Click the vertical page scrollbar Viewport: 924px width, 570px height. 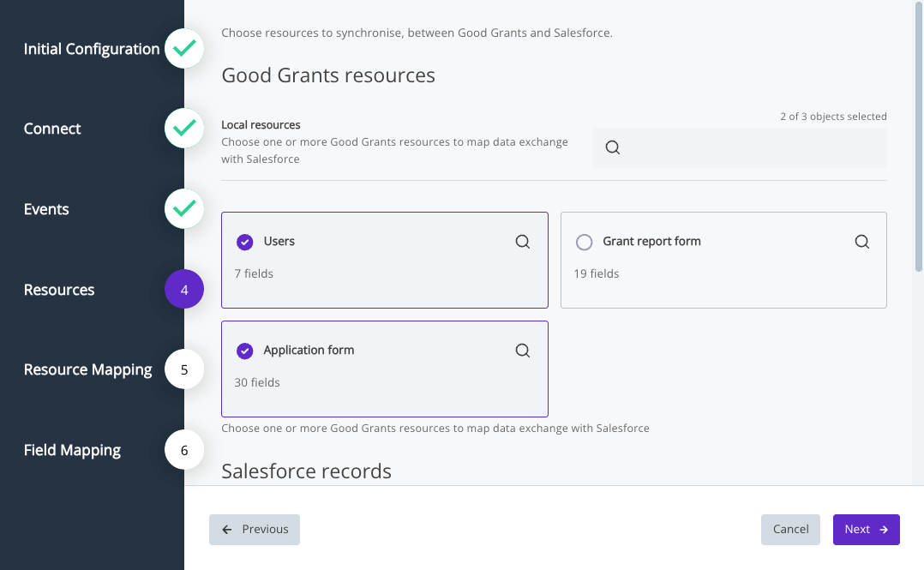point(919,137)
